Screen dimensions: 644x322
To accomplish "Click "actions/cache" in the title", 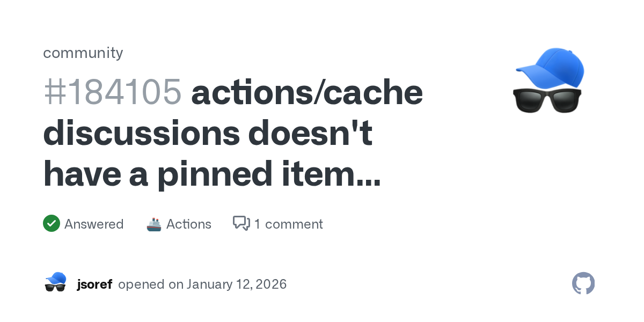I will (307, 92).
